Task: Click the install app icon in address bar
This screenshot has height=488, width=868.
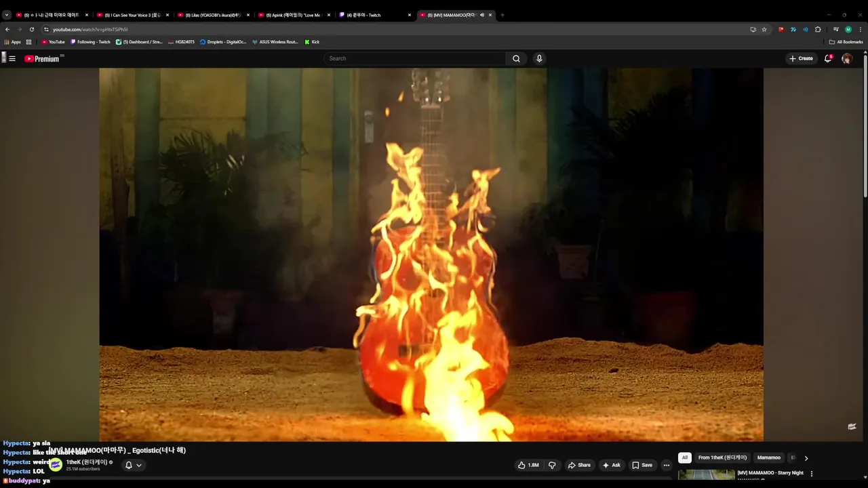Action: (x=753, y=29)
